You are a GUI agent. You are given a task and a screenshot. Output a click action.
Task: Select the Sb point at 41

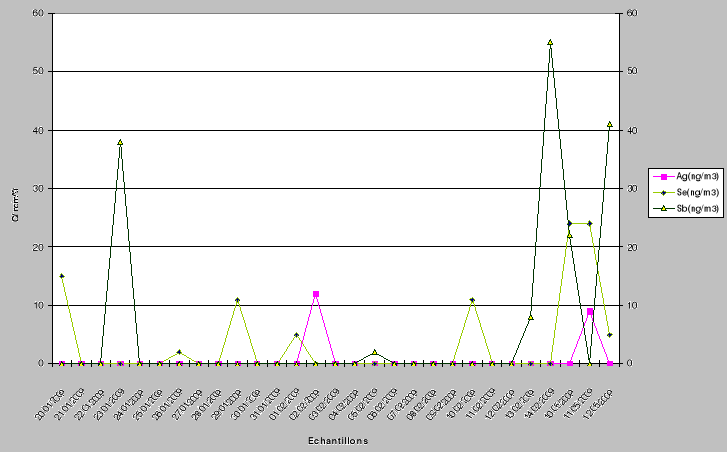click(x=610, y=124)
